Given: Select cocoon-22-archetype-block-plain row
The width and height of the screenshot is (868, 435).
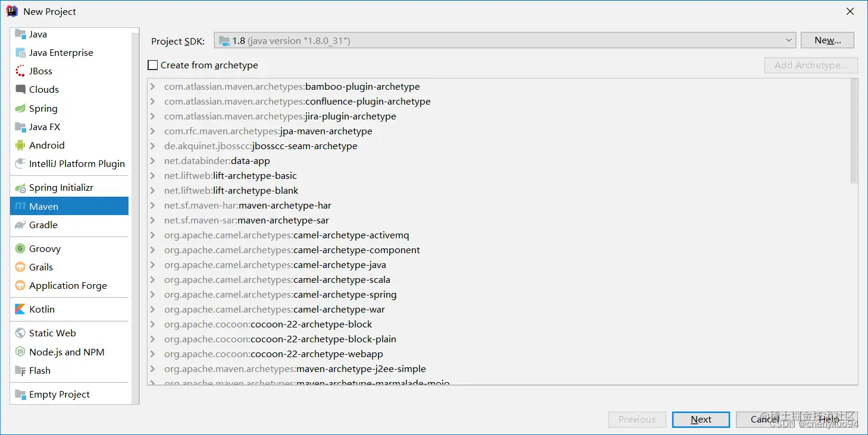Looking at the screenshot, I should tap(499, 339).
